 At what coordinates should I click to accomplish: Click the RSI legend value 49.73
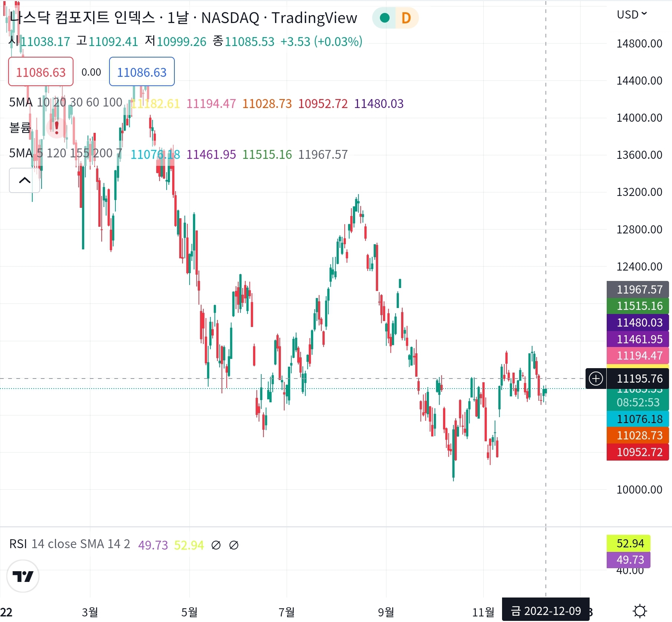pos(153,545)
